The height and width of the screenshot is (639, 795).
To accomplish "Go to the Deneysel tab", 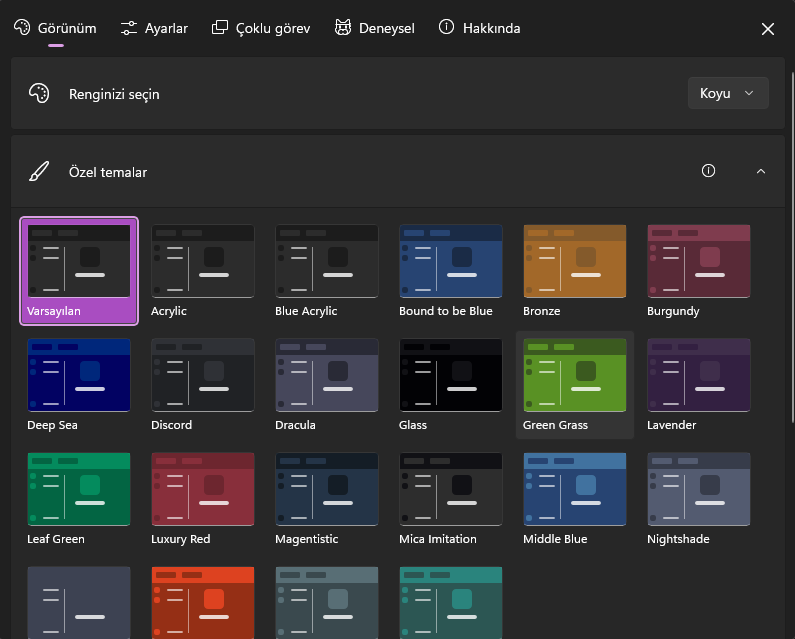I will pyautogui.click(x=375, y=28).
